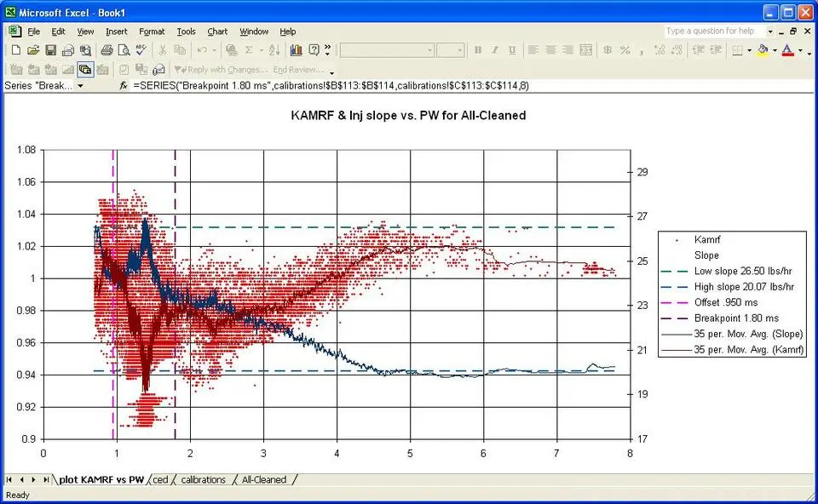This screenshot has height=504, width=818.
Task: Open the File menu
Action: tap(34, 31)
